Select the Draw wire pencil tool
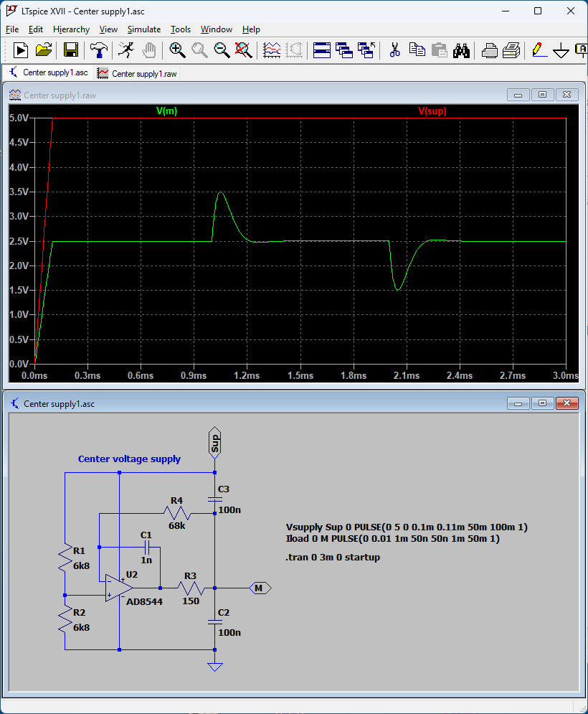Image resolution: width=588 pixels, height=714 pixels. point(539,50)
